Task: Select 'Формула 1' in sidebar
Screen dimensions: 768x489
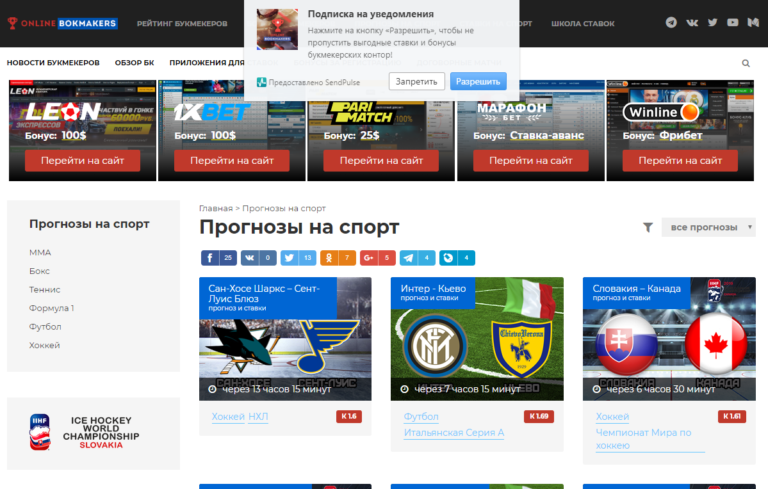Action: coord(51,308)
